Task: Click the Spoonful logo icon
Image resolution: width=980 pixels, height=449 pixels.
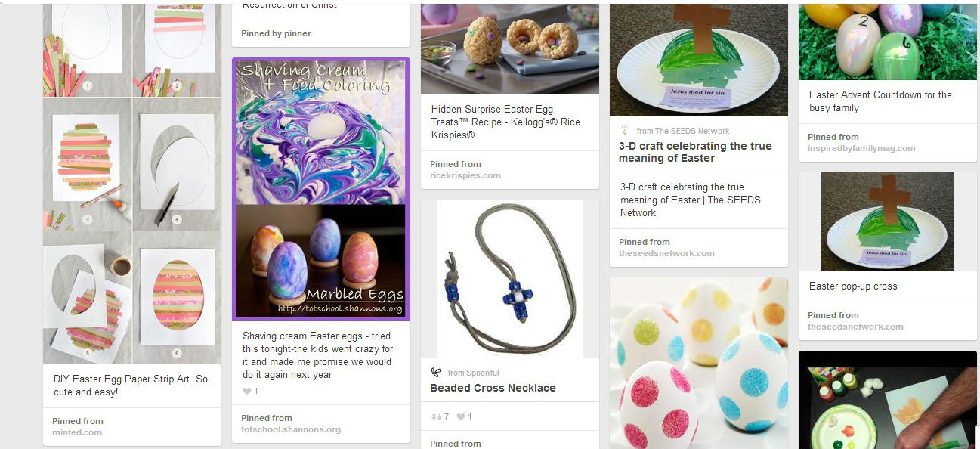Action: [435, 372]
